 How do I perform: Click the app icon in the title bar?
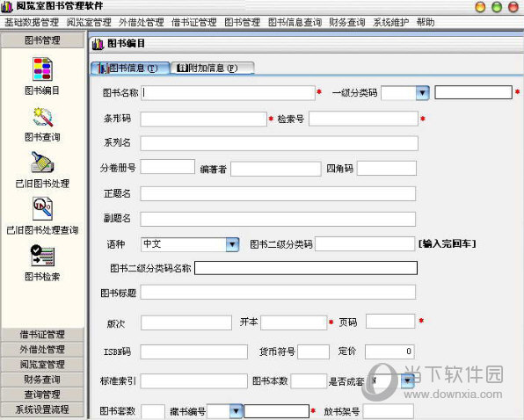(7, 7)
